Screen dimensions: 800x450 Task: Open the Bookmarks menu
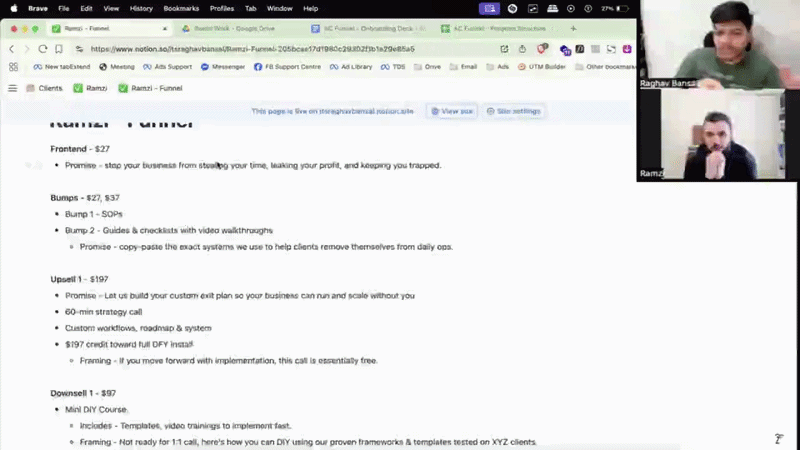181,8
